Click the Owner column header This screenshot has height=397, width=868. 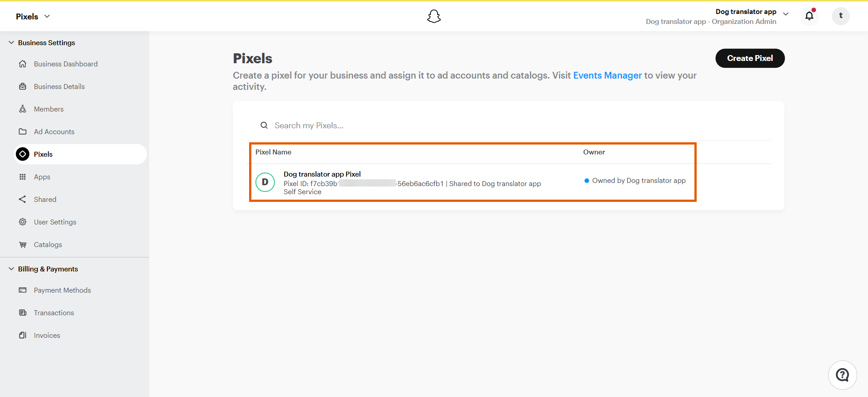594,152
